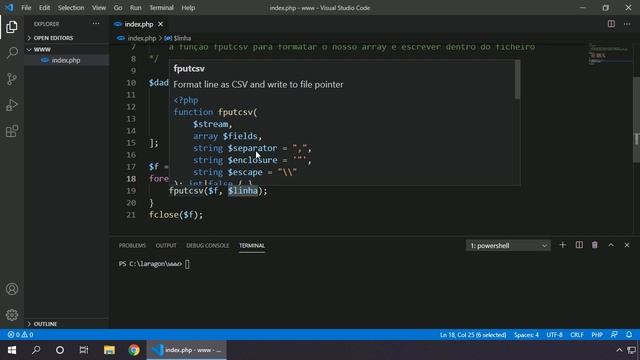Change language mode via PHP status item

(597, 335)
